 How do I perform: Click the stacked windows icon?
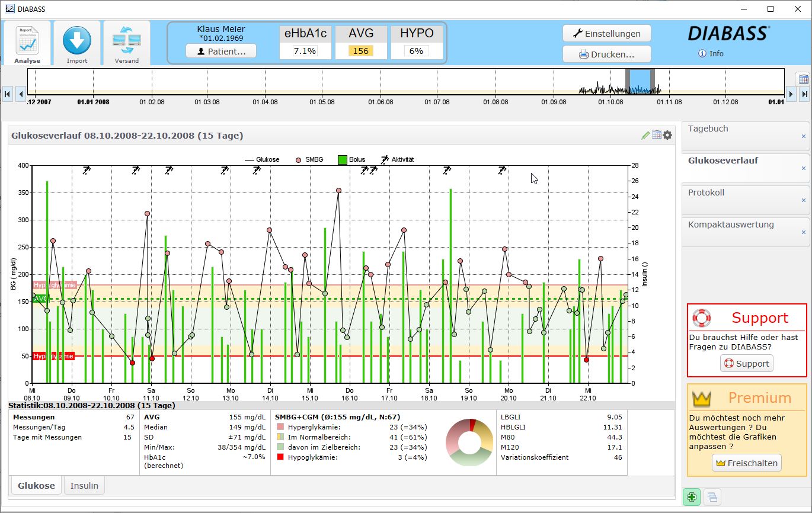click(x=712, y=497)
